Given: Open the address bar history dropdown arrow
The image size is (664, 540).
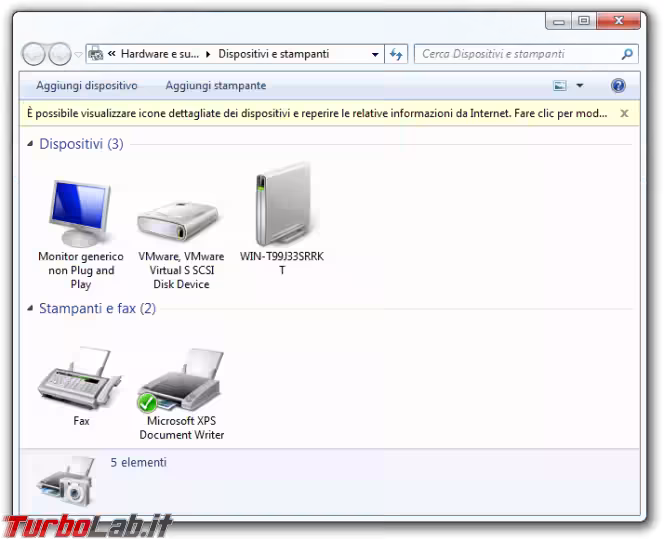Looking at the screenshot, I should [375, 54].
